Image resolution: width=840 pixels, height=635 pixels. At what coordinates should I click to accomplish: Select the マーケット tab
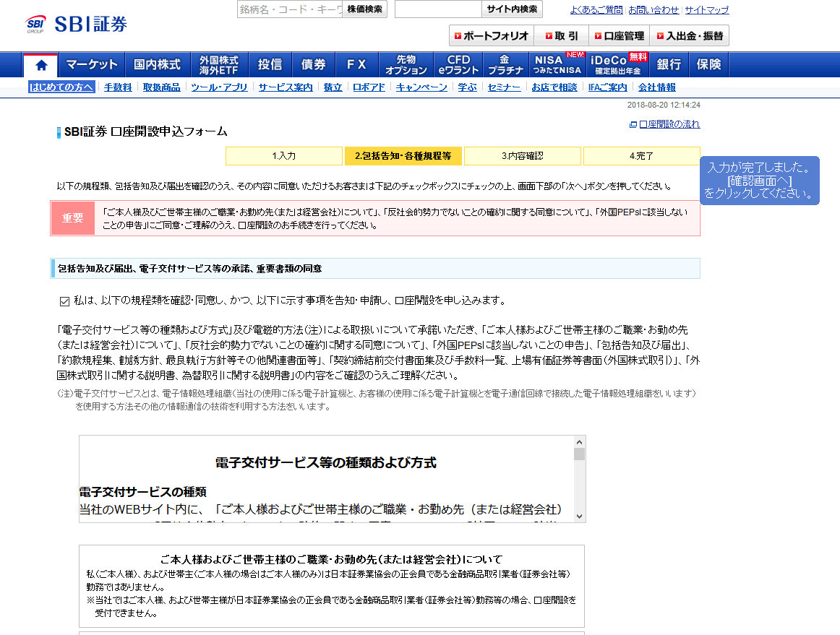point(92,65)
